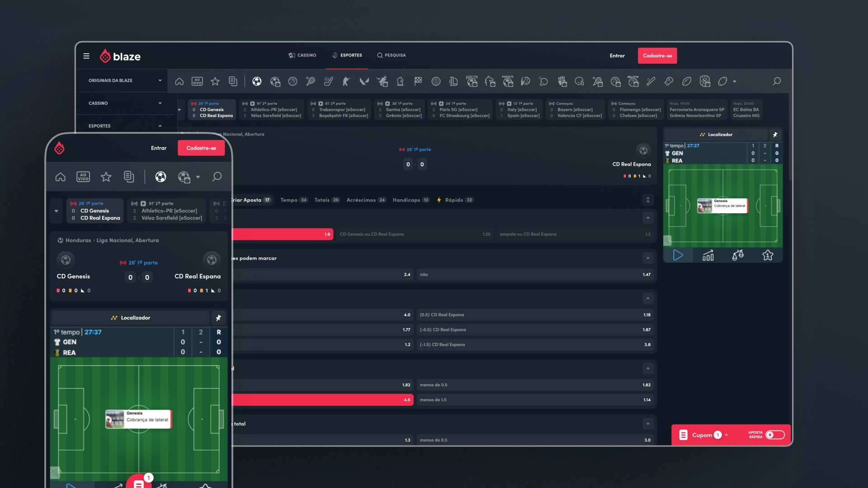Select the 4.6 highlighted odds bar
868x488 pixels.
pos(323,400)
